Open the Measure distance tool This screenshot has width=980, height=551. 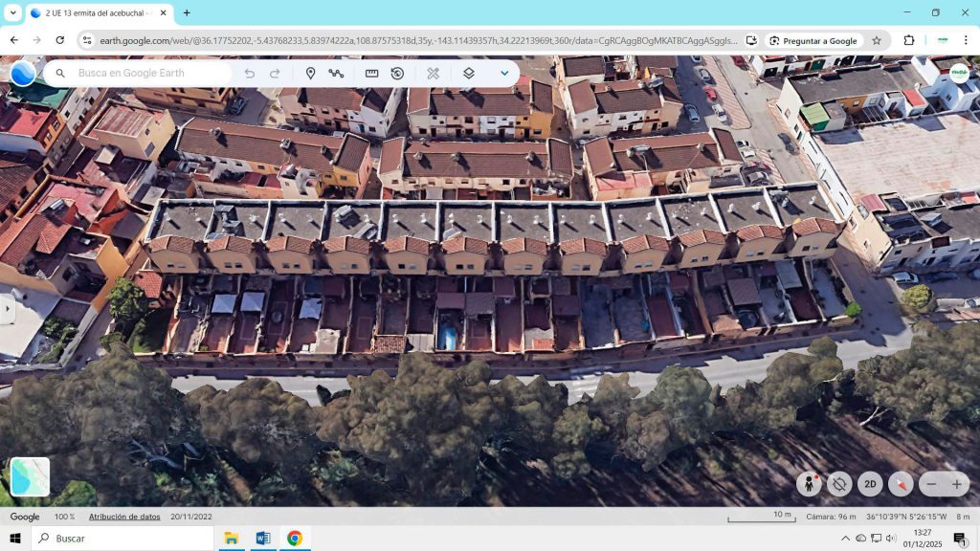click(x=370, y=73)
